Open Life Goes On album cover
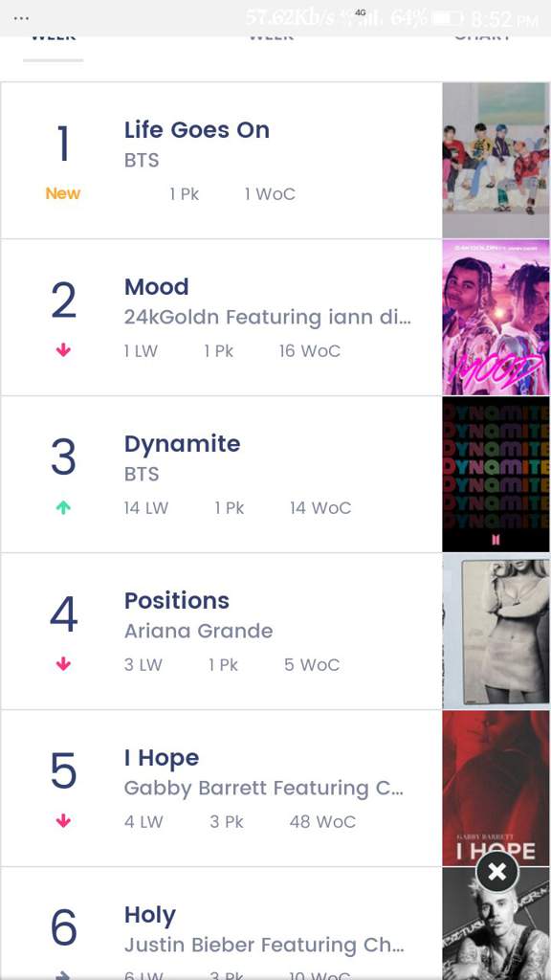This screenshot has width=551, height=980. coord(496,160)
